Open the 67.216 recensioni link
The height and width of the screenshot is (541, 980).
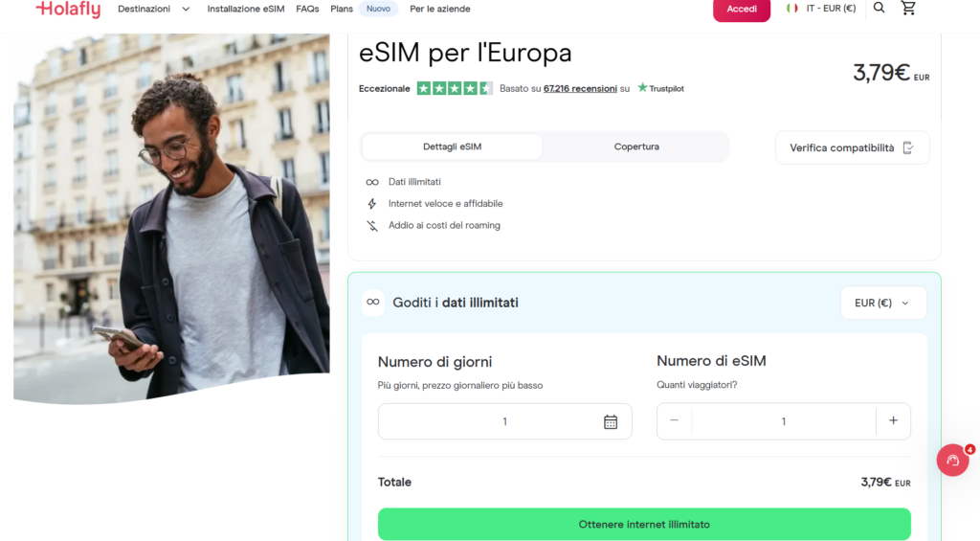[x=580, y=88]
